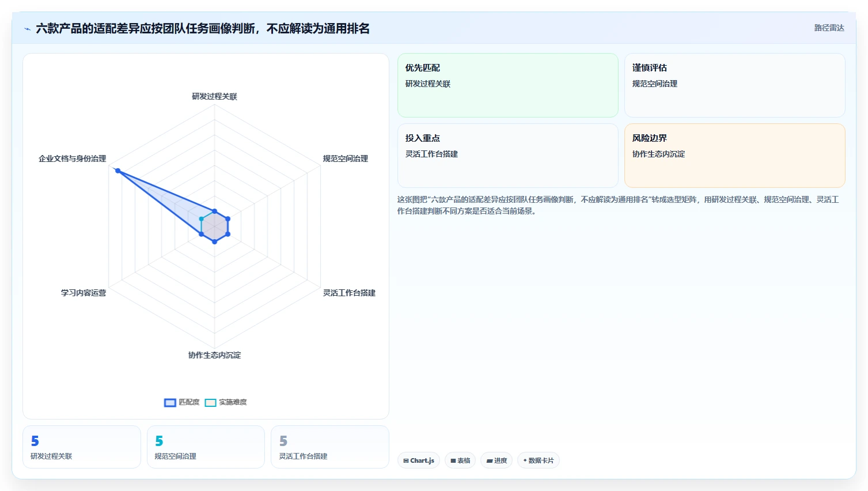Image resolution: width=868 pixels, height=491 pixels.
Task: Toggle the 匹配度 legend swatch
Action: click(170, 403)
